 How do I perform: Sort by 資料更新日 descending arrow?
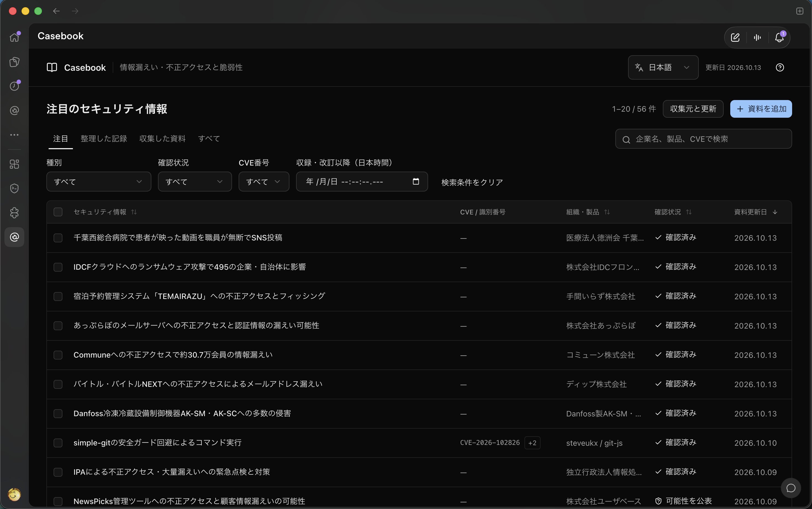tap(775, 212)
